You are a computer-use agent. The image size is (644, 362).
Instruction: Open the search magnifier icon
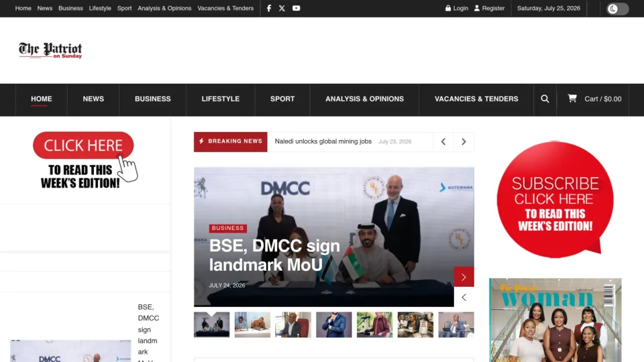pos(545,99)
